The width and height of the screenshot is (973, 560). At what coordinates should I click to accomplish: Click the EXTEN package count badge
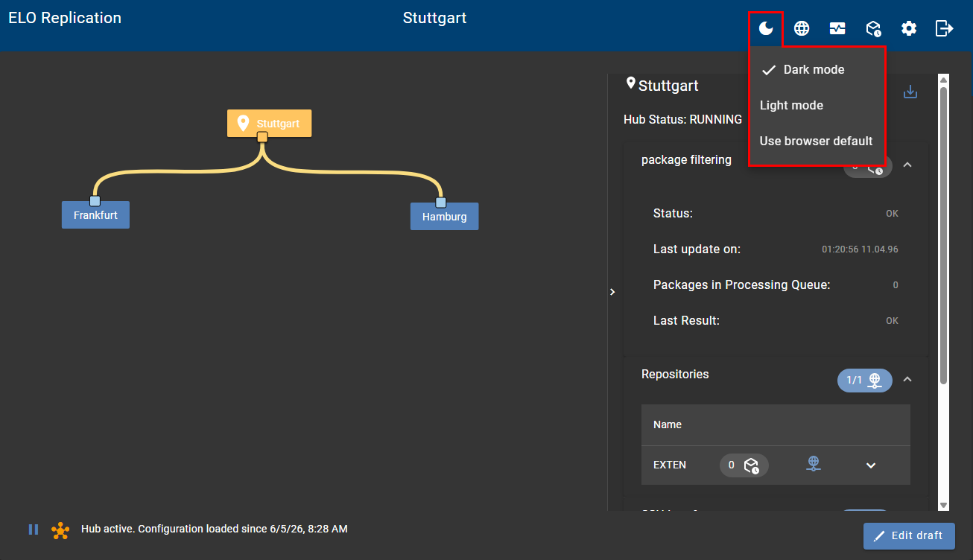744,465
